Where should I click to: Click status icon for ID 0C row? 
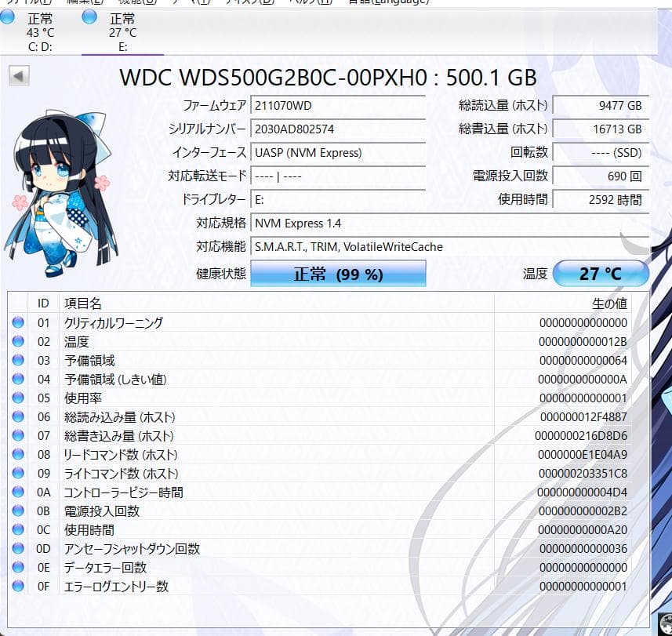pyautogui.click(x=18, y=529)
